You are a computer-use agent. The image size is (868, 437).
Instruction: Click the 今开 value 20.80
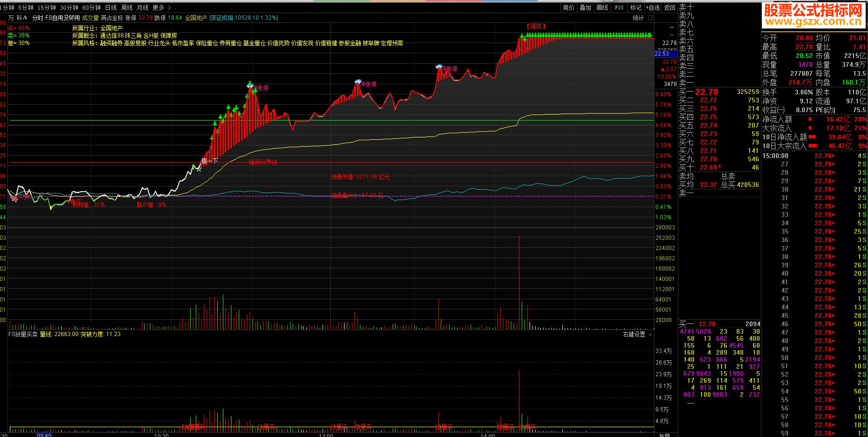point(804,38)
